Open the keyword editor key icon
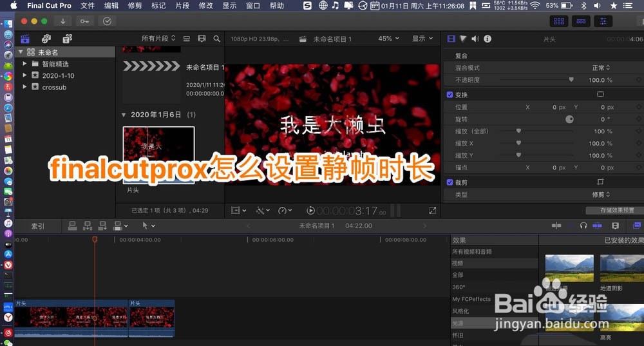This screenshot has height=346, width=644. [84, 21]
